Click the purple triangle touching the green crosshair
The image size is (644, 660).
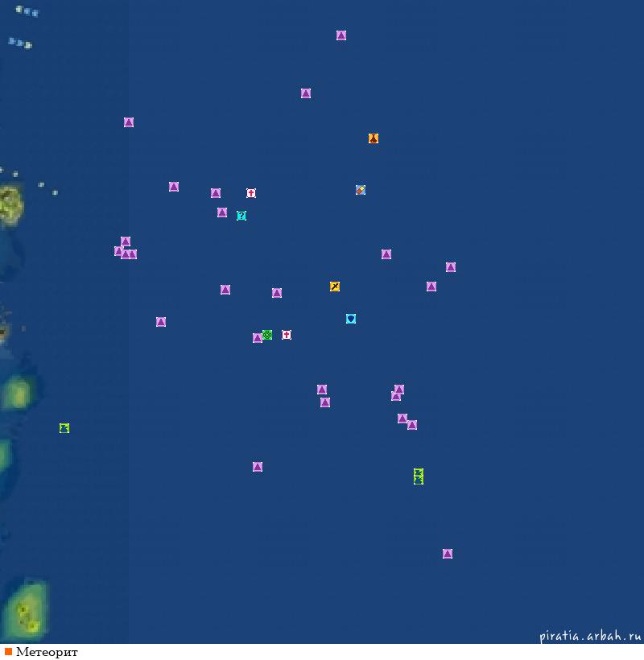click(257, 338)
